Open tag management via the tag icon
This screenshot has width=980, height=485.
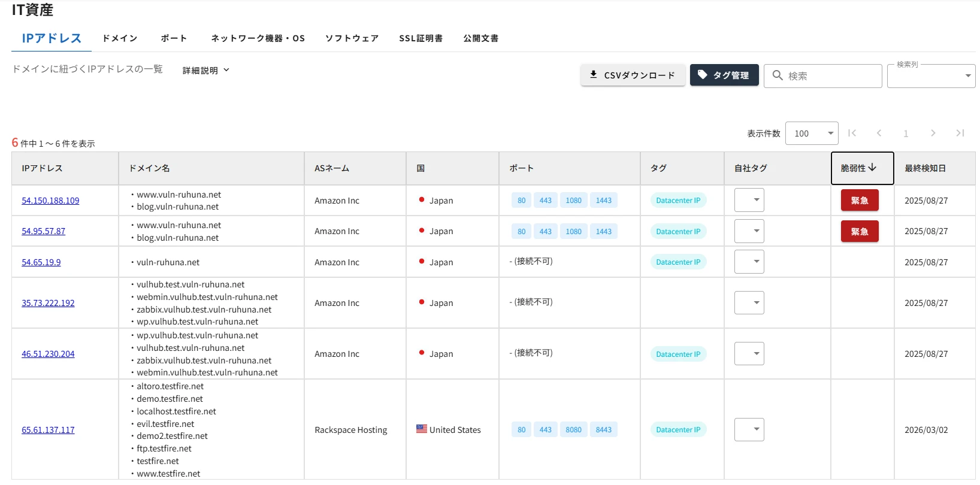tap(703, 75)
